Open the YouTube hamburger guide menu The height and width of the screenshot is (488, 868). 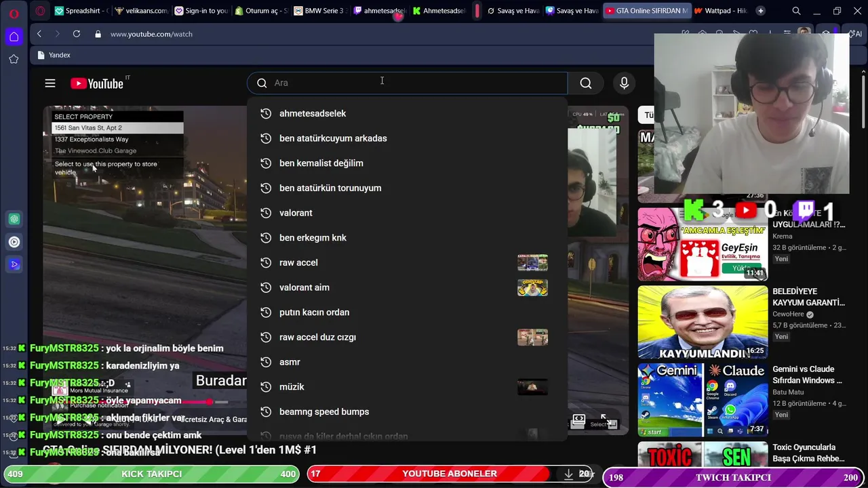[x=50, y=83]
